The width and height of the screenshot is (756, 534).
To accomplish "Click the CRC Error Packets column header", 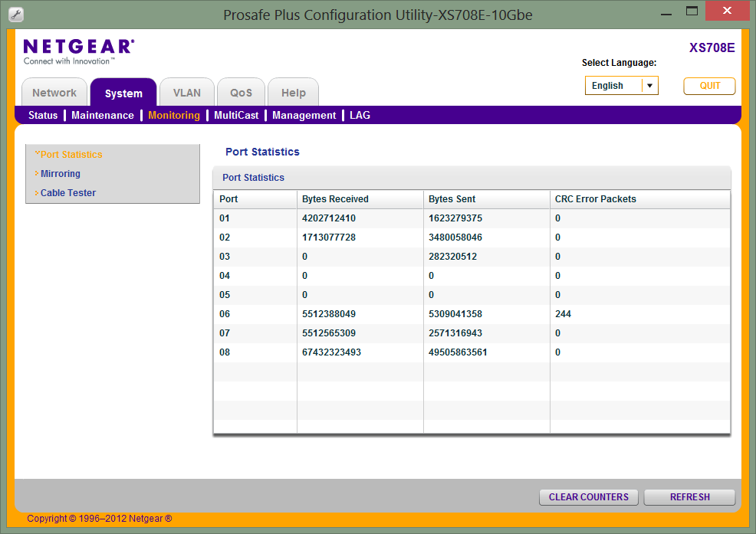I will 639,199.
